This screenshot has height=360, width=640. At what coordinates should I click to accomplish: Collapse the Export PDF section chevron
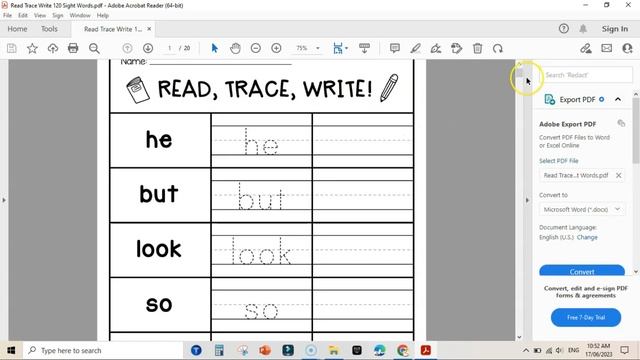click(618, 99)
